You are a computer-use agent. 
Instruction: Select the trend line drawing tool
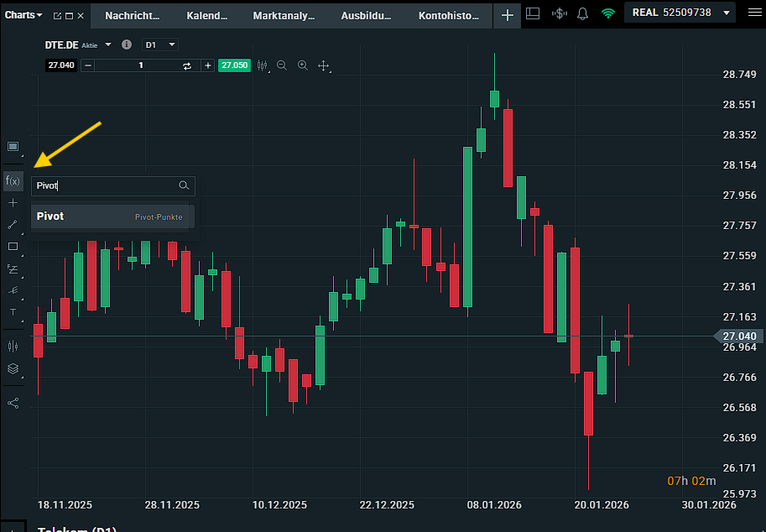click(13, 225)
